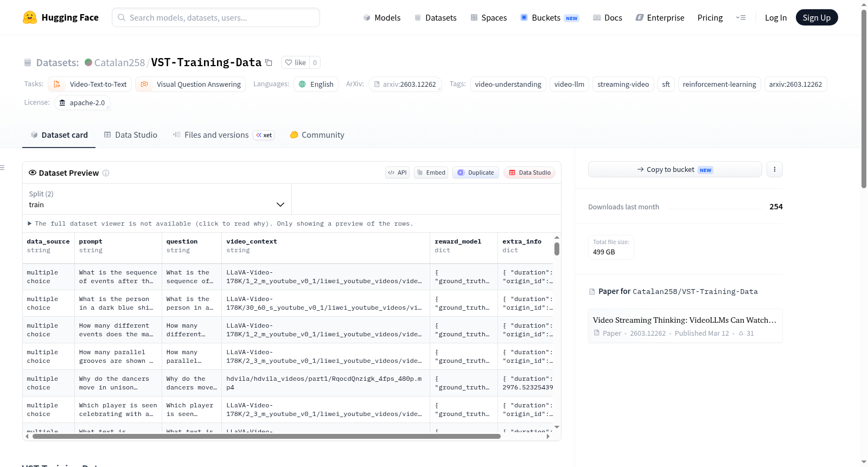
Task: Open Buckets in the top navigation
Action: (x=550, y=17)
